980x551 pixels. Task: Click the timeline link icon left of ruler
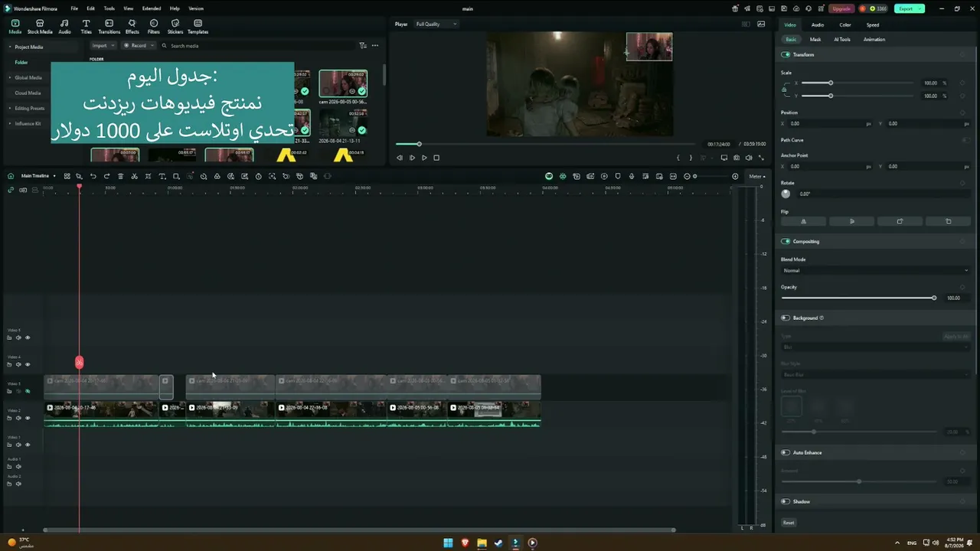pyautogui.click(x=11, y=190)
